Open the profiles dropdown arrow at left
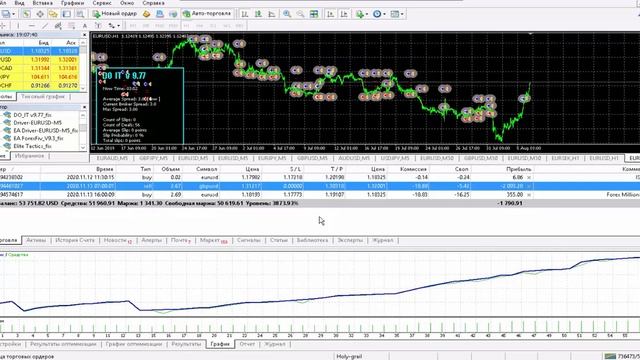 (x=14, y=14)
